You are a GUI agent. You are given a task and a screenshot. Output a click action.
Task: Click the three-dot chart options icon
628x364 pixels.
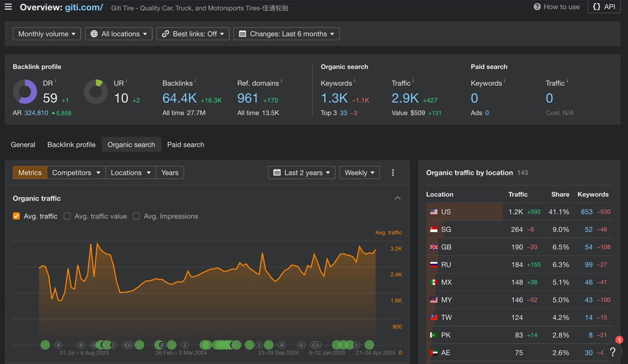coord(393,173)
